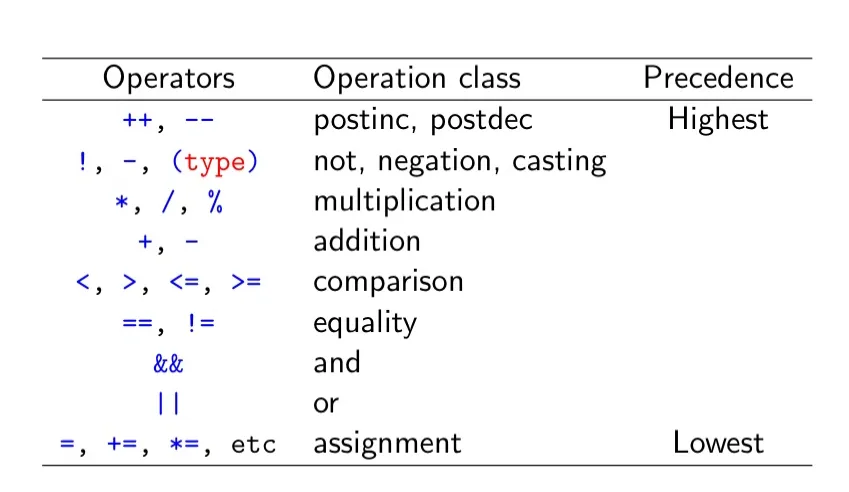Click the word comparison
849x492 pixels.
click(x=388, y=282)
